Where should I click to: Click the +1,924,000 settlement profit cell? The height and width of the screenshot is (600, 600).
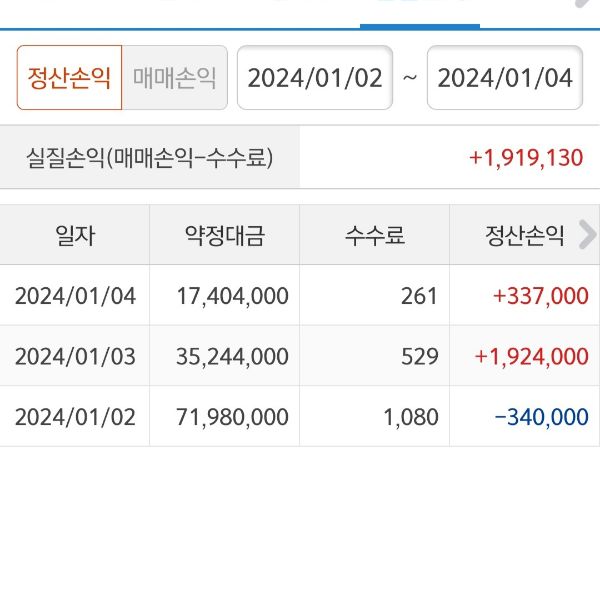(531, 356)
